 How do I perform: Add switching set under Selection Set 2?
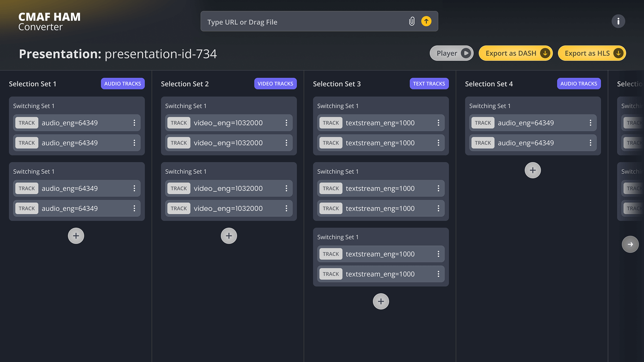point(229,236)
